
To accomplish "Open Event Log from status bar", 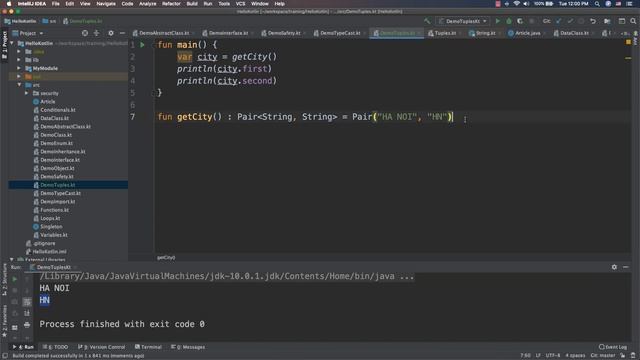I will click(613, 347).
